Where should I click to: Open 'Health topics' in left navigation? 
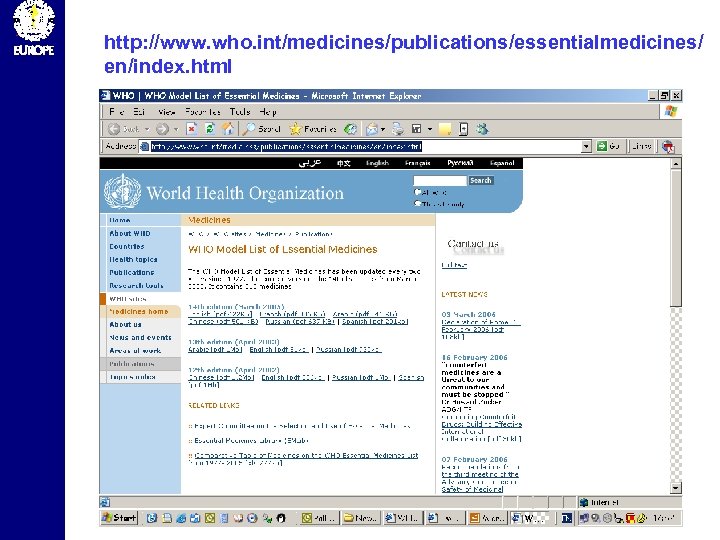(133, 259)
